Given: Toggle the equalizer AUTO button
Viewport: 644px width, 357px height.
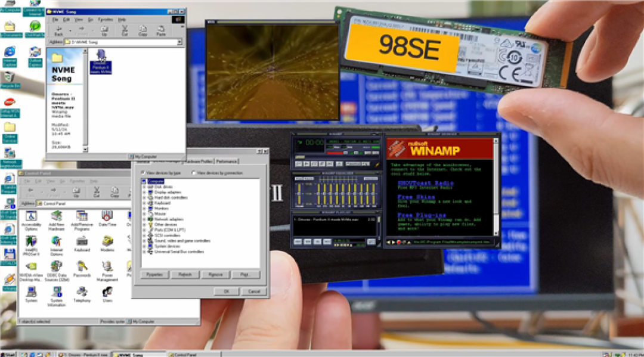Looking at the screenshot, I should click(308, 179).
